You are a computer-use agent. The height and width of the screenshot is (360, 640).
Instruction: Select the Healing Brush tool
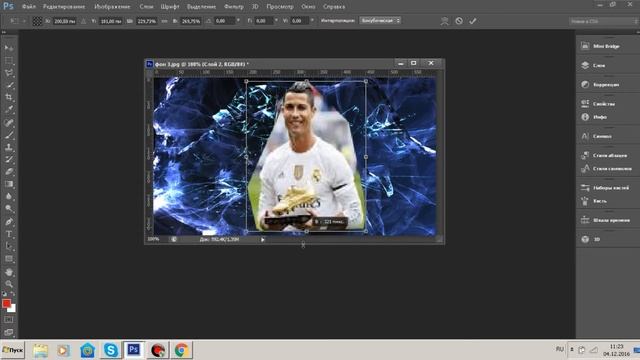[9, 122]
